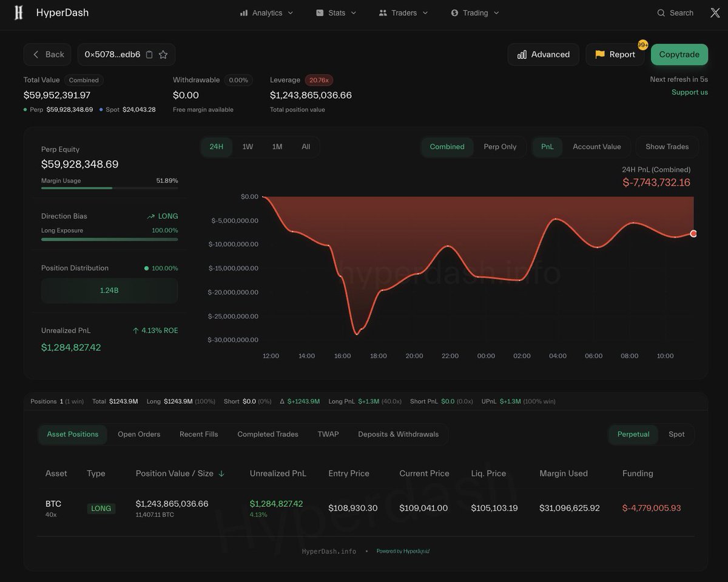
Task: Toggle Show Trades on chart
Action: pos(667,147)
